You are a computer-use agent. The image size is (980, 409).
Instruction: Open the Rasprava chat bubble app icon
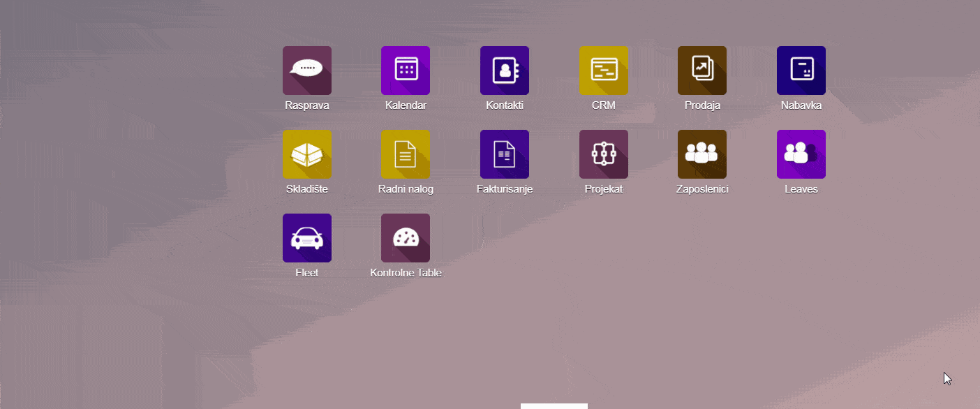pyautogui.click(x=306, y=70)
